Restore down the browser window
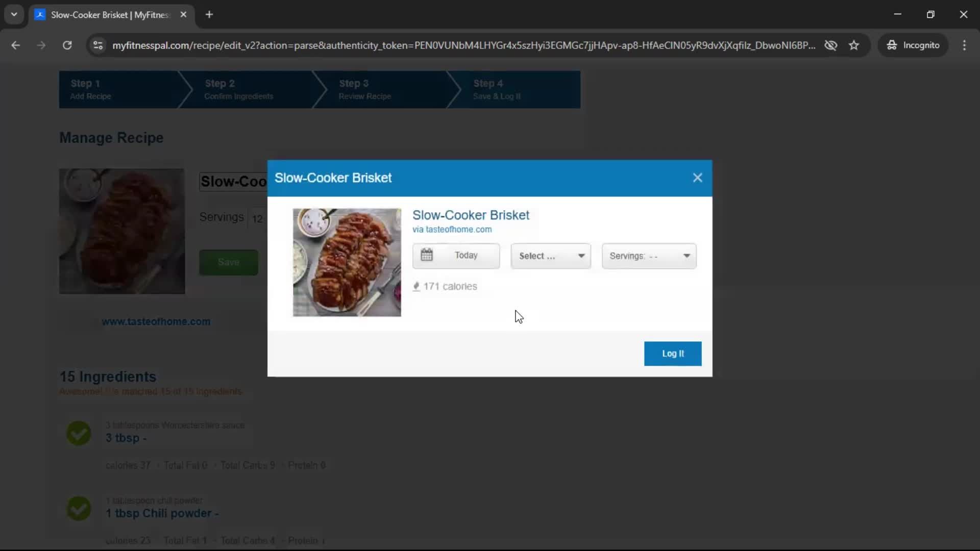 tap(930, 15)
